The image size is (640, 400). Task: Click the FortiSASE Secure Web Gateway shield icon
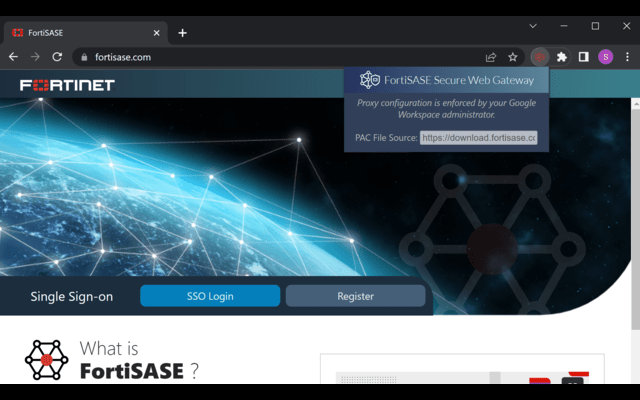(x=370, y=80)
